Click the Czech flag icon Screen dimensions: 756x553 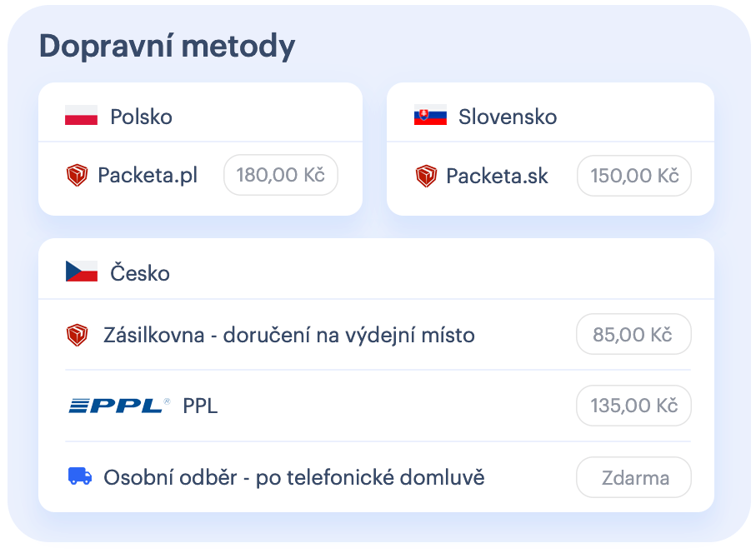pos(80,272)
